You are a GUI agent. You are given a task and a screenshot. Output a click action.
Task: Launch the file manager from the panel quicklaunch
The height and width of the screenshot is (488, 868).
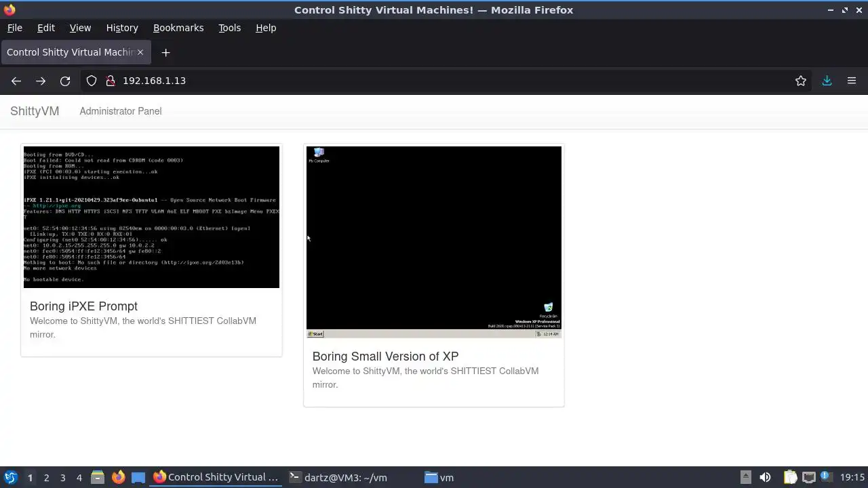[x=98, y=477]
